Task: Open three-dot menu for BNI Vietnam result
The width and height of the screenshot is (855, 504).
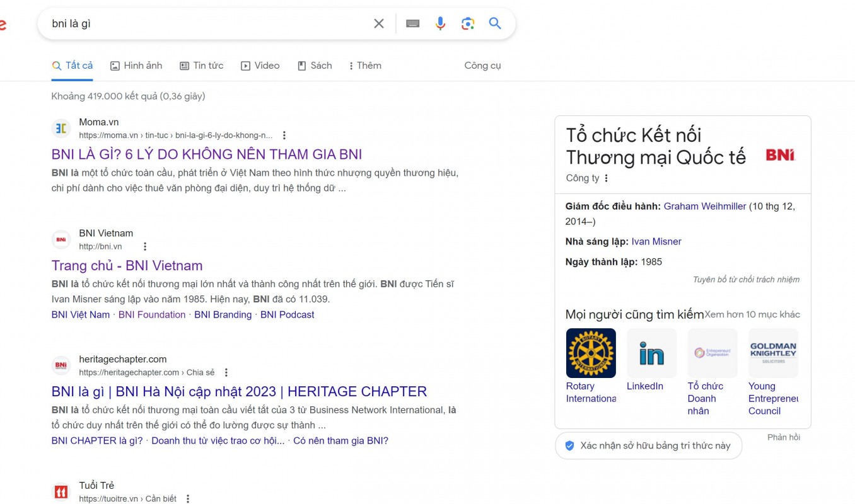Action: (145, 247)
